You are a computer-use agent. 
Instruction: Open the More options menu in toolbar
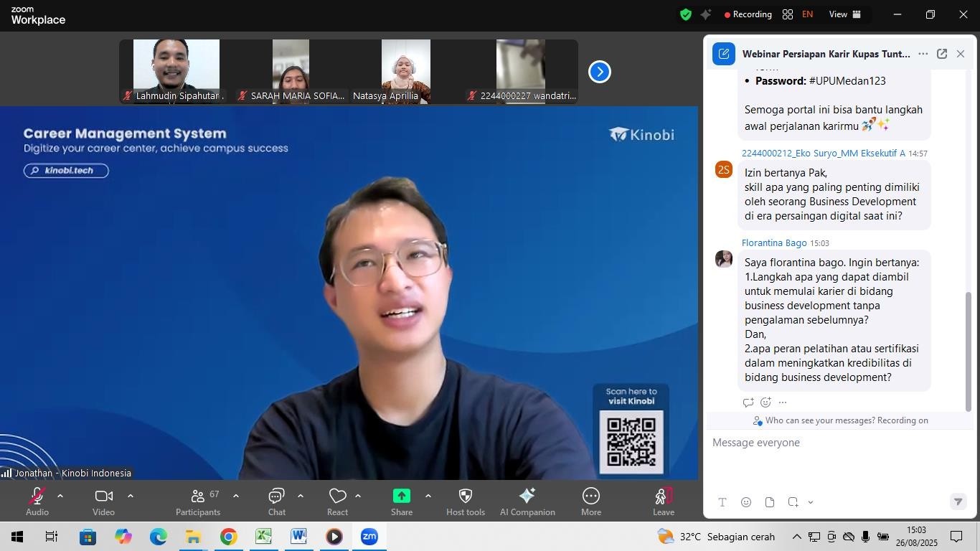(590, 501)
